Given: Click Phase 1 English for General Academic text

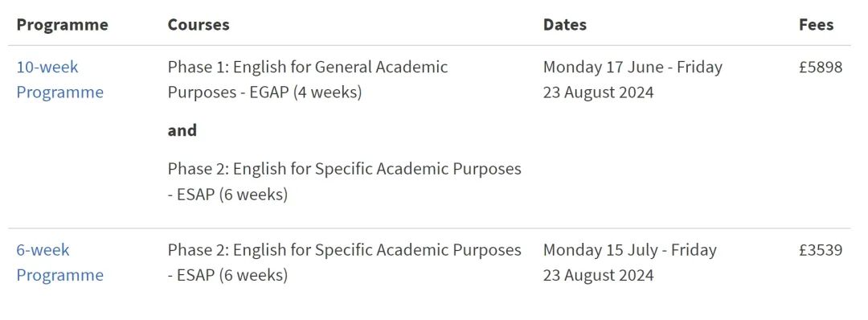Looking at the screenshot, I should [x=308, y=68].
